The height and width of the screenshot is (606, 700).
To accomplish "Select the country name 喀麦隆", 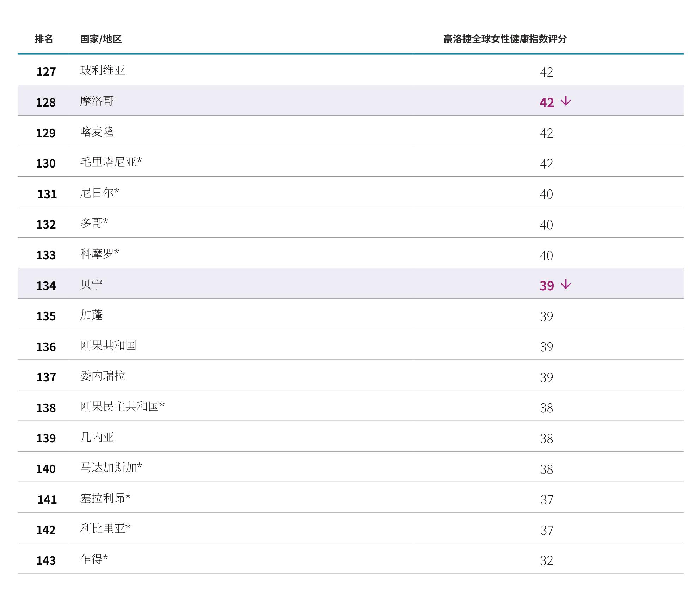I will [x=97, y=132].
